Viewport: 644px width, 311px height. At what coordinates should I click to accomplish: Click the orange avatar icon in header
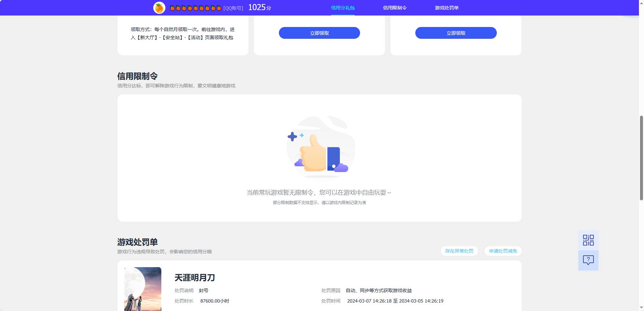[159, 8]
